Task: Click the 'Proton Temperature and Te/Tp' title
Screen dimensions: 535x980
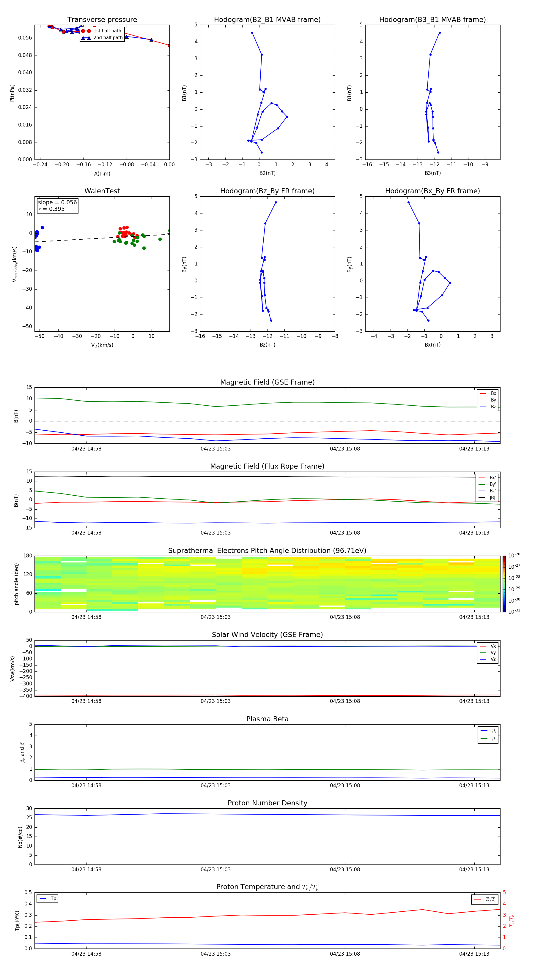Action: pyautogui.click(x=267, y=887)
